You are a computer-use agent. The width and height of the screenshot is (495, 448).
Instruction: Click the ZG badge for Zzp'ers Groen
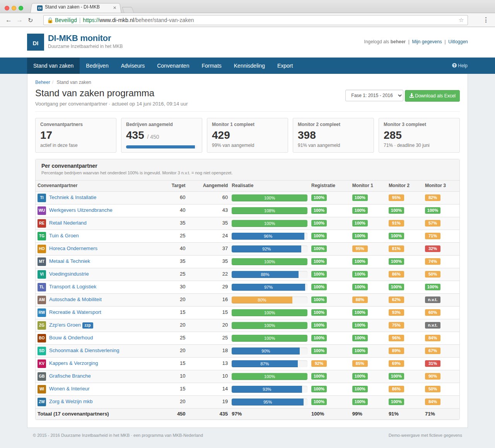[42, 325]
